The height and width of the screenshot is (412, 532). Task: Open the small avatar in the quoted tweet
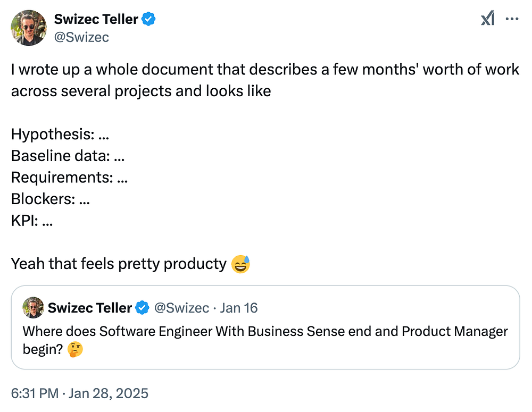pyautogui.click(x=33, y=307)
